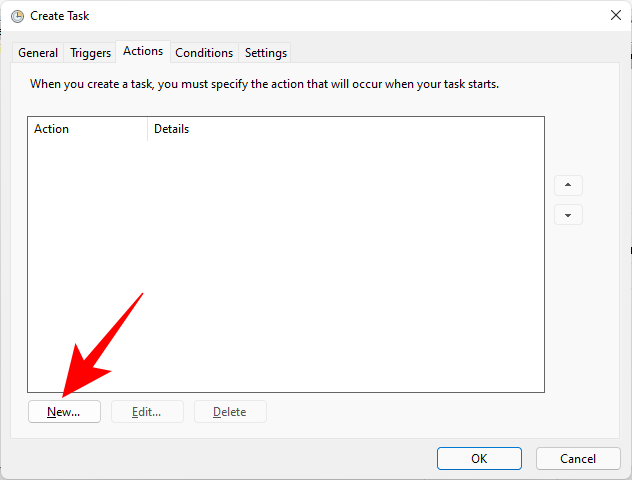Click the Edit... button
Viewport: 632px width, 480px height.
point(147,411)
